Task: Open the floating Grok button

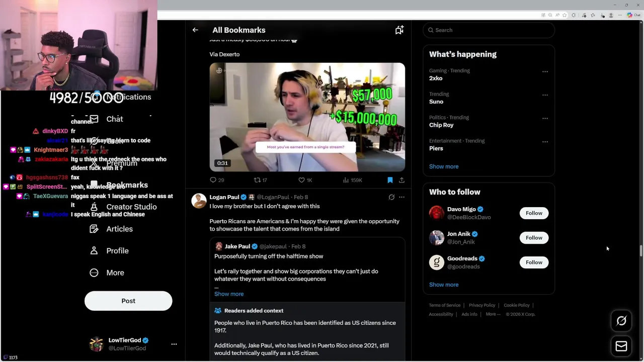Action: pos(621,321)
